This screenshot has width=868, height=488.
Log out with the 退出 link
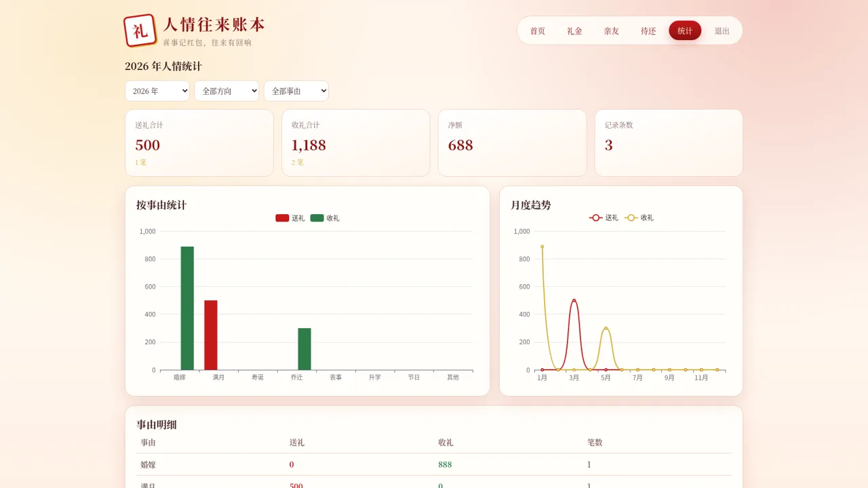coord(722,30)
